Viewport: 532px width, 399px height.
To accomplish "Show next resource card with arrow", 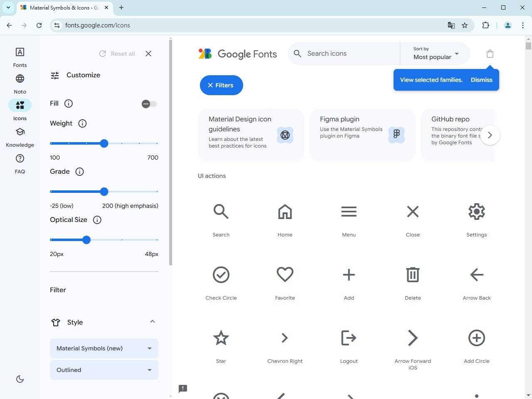I will point(490,135).
